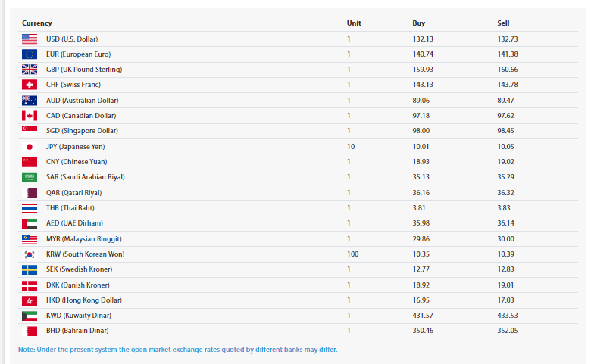Select the Buy column header
Viewport: 591px width, 364px height.
[418, 23]
